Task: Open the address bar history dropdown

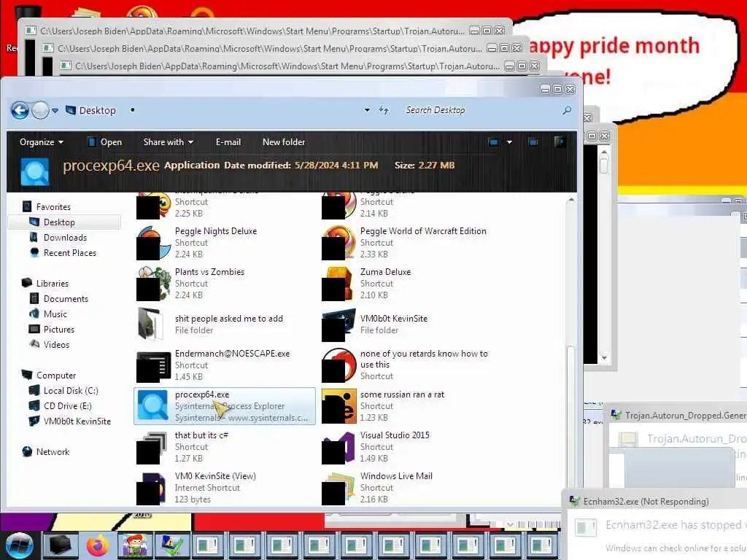Action: (367, 110)
